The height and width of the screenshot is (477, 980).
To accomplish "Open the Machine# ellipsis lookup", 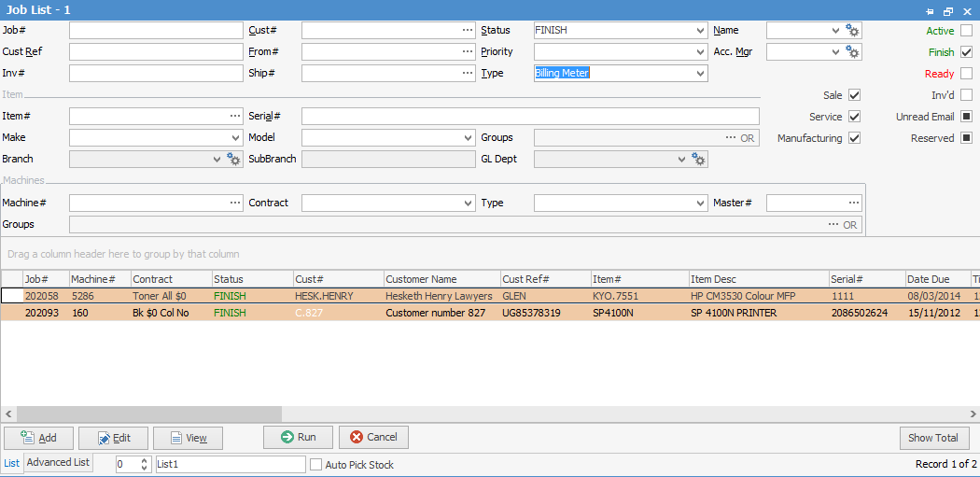I will tap(234, 203).
